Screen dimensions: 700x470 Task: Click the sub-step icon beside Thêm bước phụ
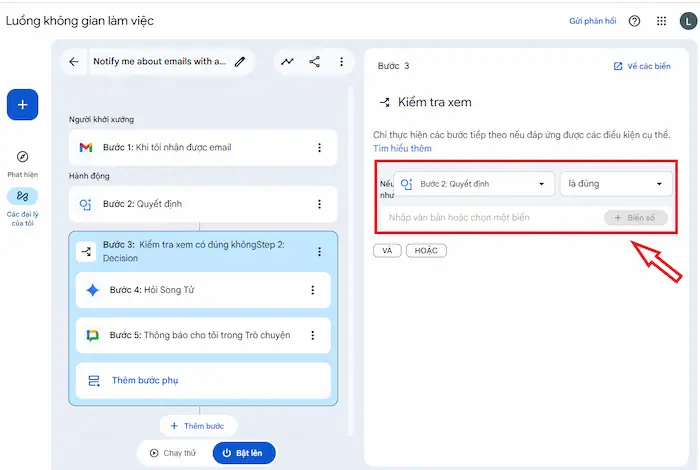[x=94, y=381]
